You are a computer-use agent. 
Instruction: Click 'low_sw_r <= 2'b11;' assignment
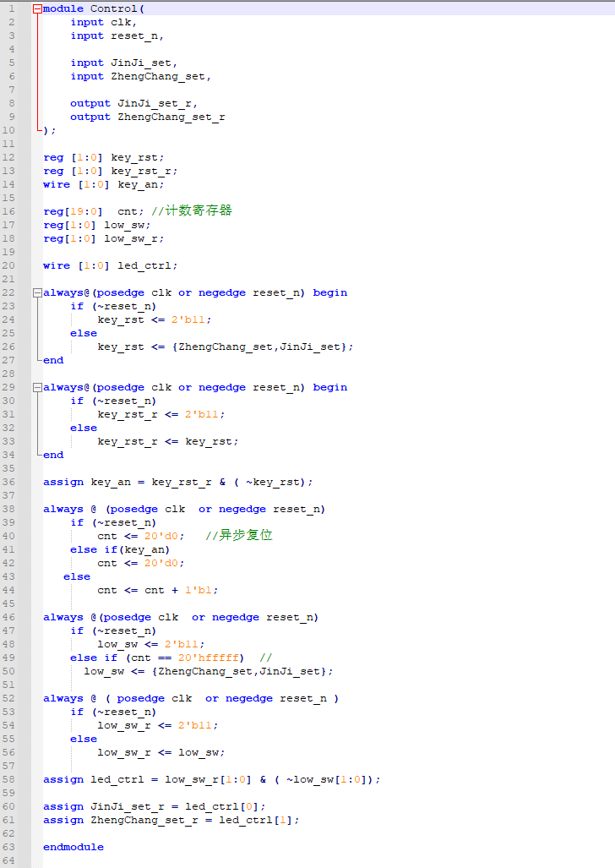158,726
